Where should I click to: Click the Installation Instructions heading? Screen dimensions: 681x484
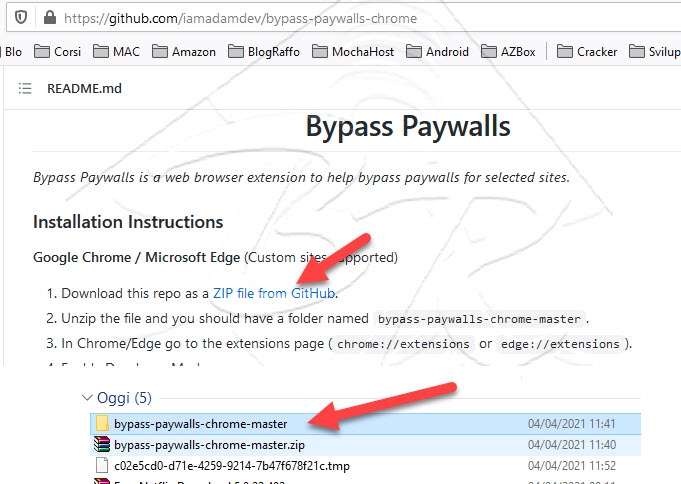click(128, 222)
